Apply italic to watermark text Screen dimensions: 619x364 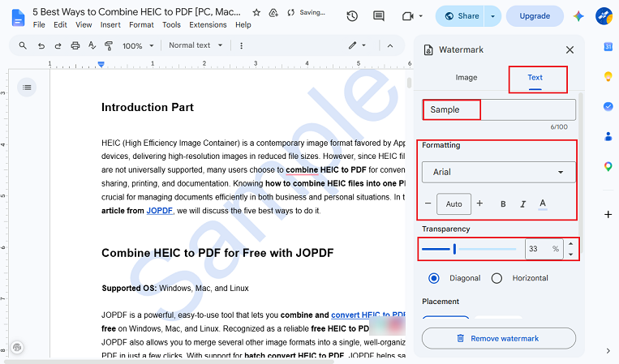point(522,203)
